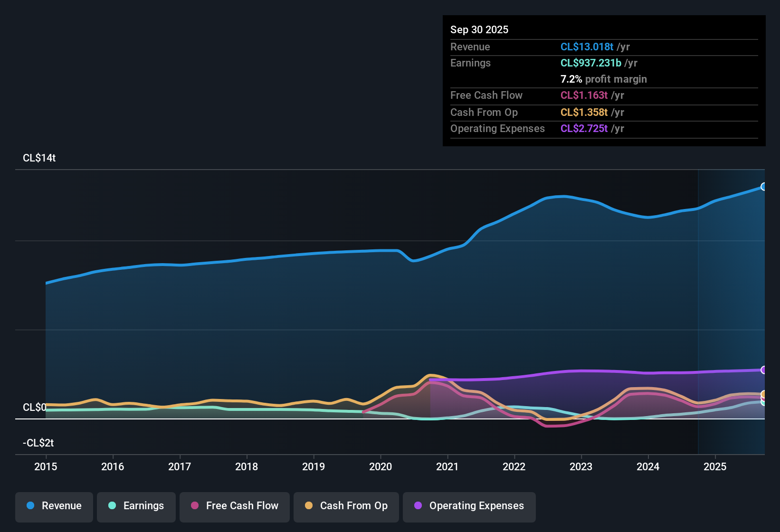Click the blue Revenue legend dot icon
780x532 pixels.
click(30, 506)
